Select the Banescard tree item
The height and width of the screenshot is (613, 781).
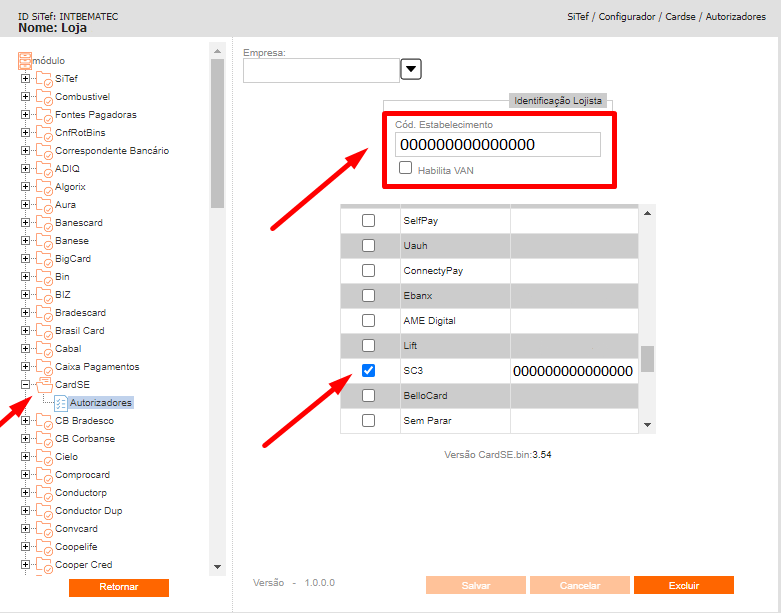click(79, 223)
